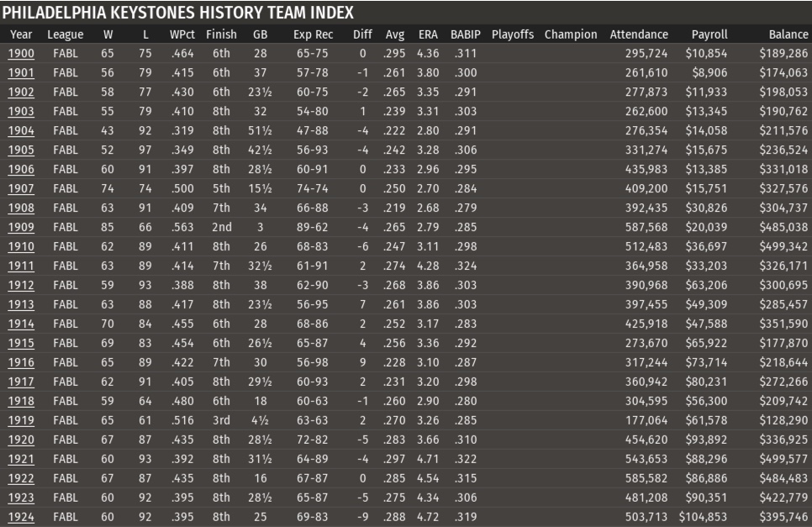
Task: Select 1907 win percentage .500
Action: click(182, 188)
